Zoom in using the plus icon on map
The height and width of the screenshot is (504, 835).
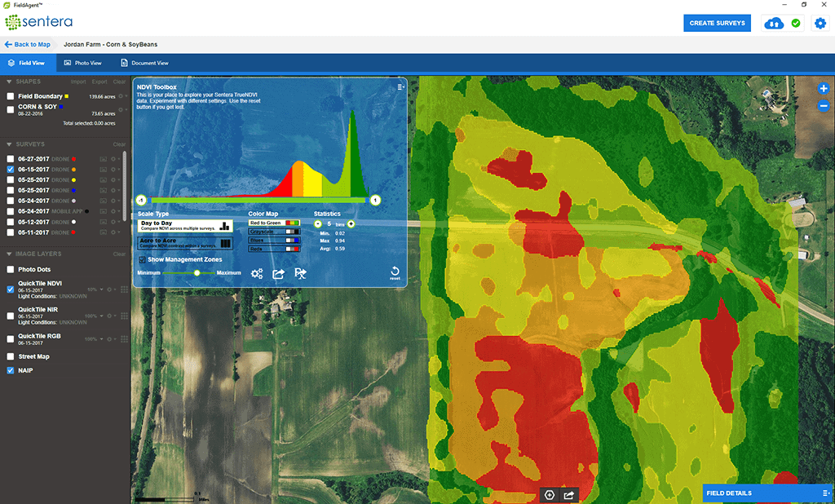[823, 88]
